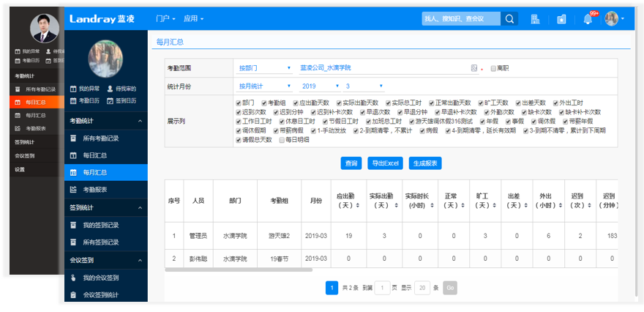
Task: Open the 应用 dropdown menu
Action: [x=193, y=19]
